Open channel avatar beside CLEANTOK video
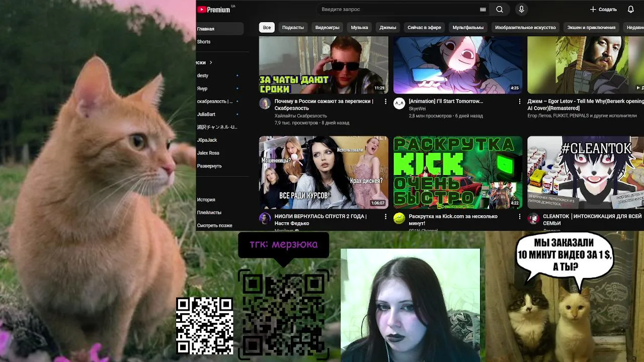Viewport: 644px width, 362px height. point(533,219)
